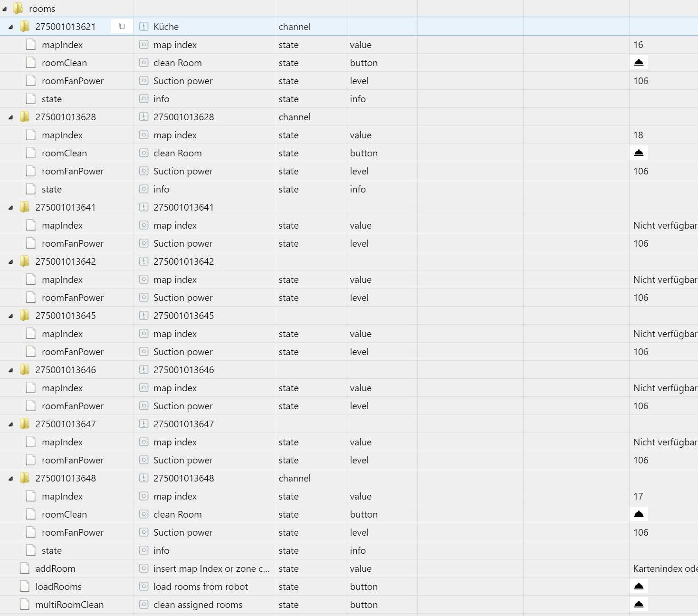Screen dimensions: 698x616
Task: Trigger the loadRooms button icon
Action: coord(639,586)
